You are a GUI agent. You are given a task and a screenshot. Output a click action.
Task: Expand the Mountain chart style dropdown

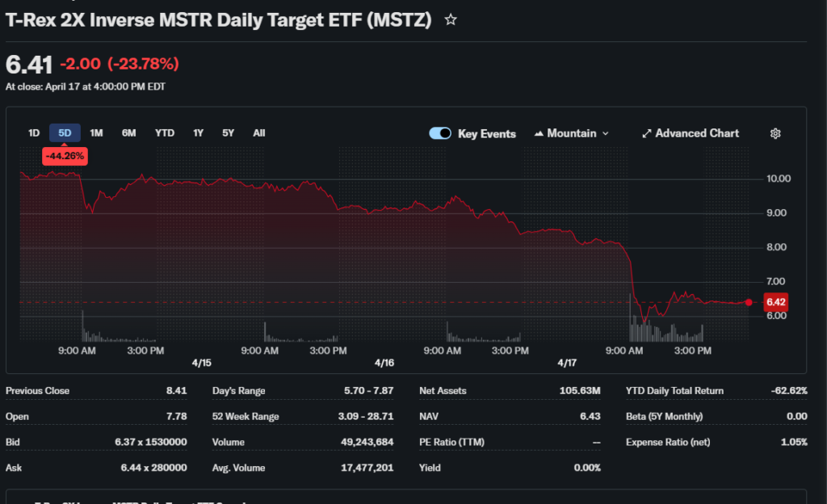606,133
